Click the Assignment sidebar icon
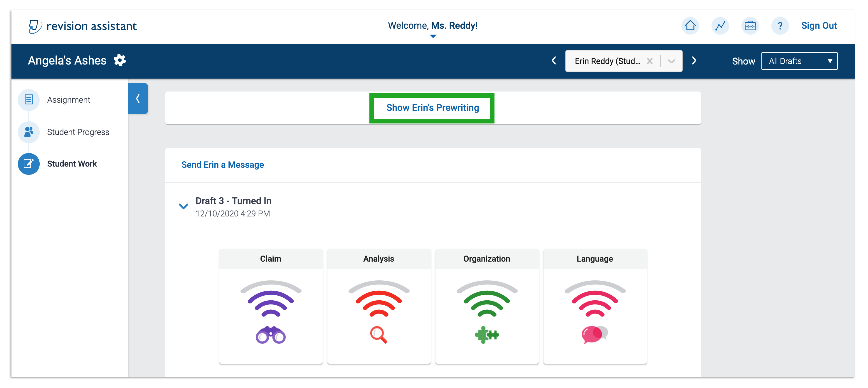The width and height of the screenshot is (868, 388). click(x=29, y=100)
